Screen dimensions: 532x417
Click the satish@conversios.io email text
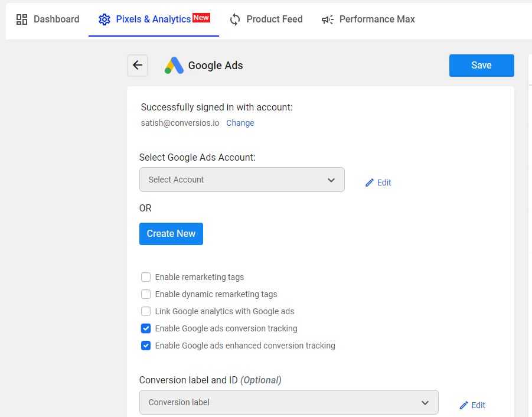(x=180, y=123)
